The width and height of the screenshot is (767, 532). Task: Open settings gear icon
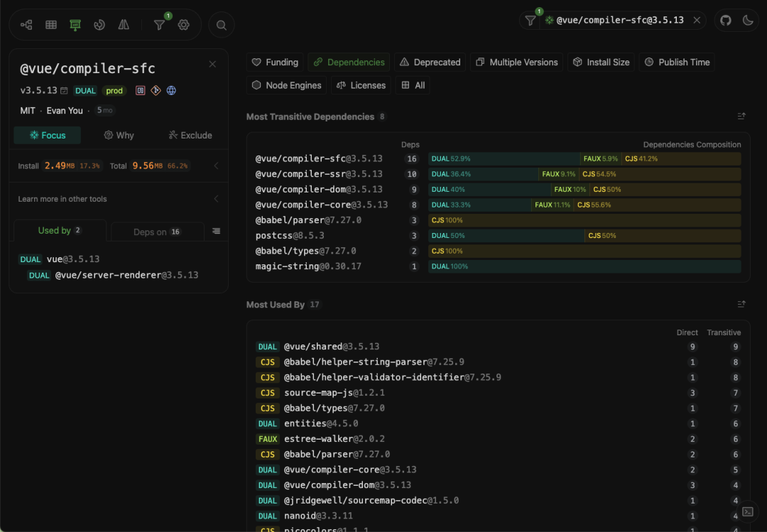coord(183,24)
